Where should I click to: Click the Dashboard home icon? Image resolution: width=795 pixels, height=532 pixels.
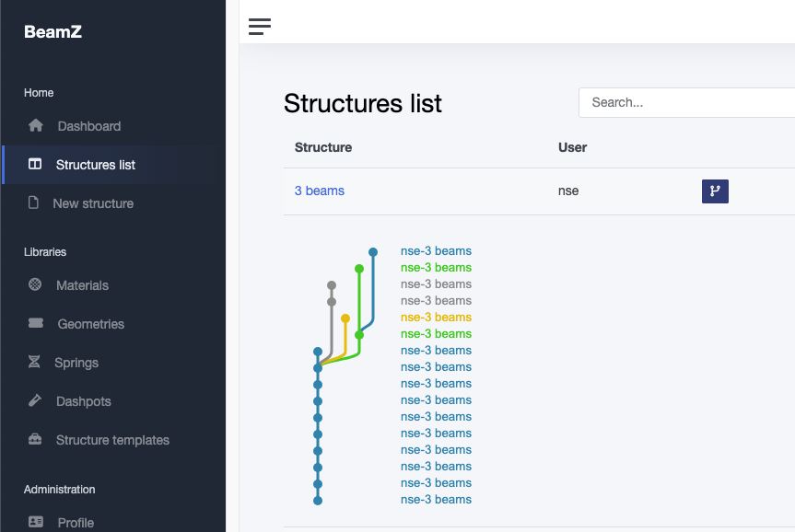pyautogui.click(x=34, y=126)
